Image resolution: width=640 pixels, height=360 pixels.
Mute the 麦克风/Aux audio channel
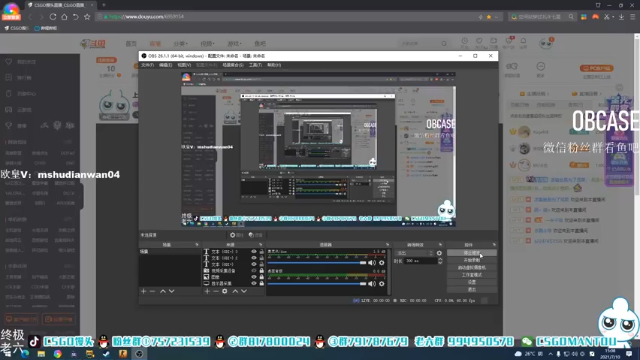(372, 263)
